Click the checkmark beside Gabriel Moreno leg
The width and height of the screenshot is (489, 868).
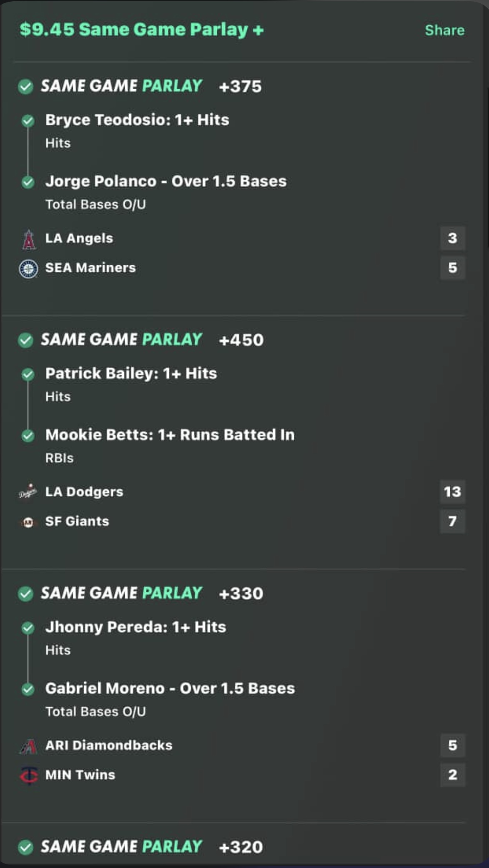[28, 689]
